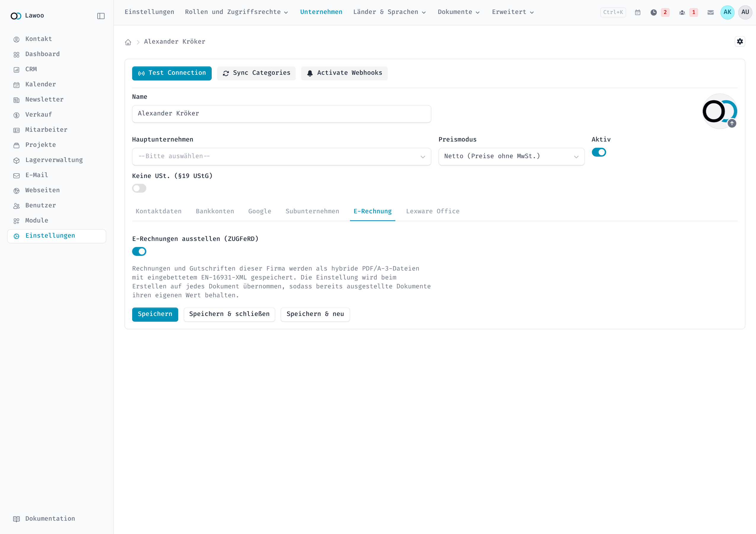Open Module in sidebar
The height and width of the screenshot is (534, 756).
[57, 221]
